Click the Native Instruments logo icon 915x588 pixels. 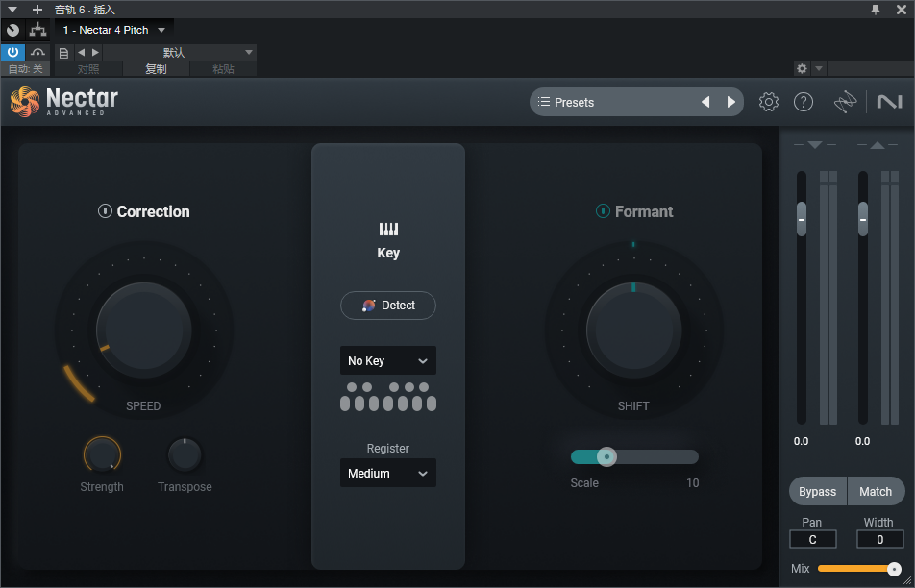click(x=889, y=102)
